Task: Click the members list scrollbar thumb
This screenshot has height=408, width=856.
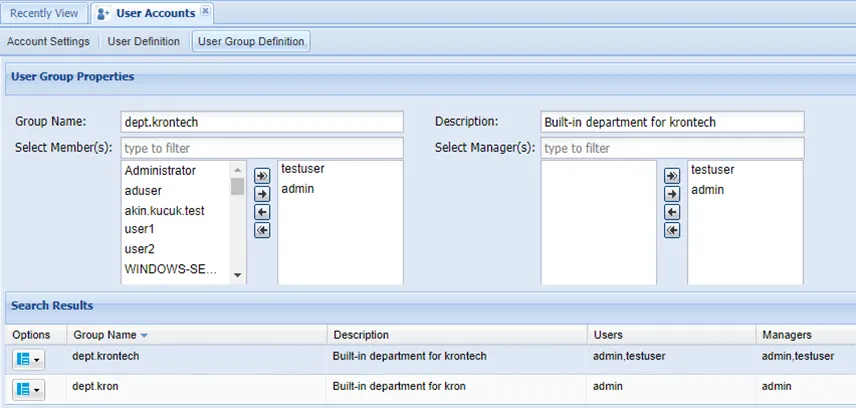Action: (237, 186)
